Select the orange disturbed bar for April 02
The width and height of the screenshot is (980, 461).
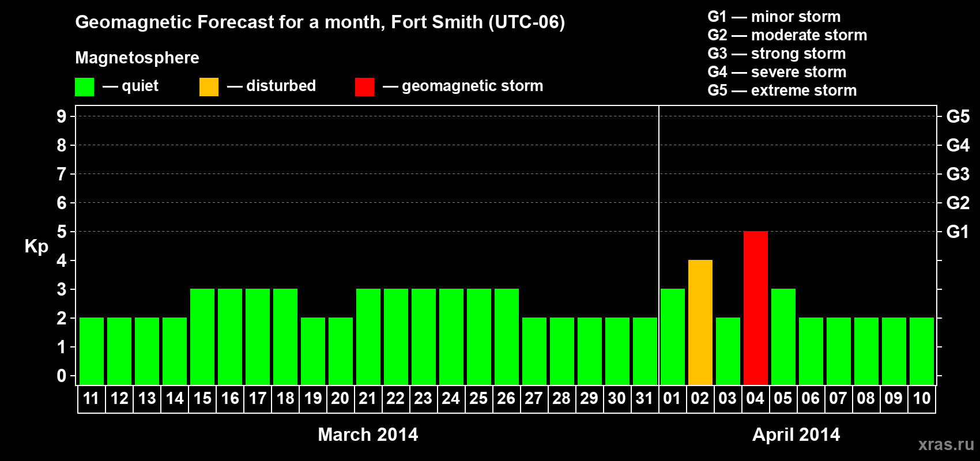[700, 322]
